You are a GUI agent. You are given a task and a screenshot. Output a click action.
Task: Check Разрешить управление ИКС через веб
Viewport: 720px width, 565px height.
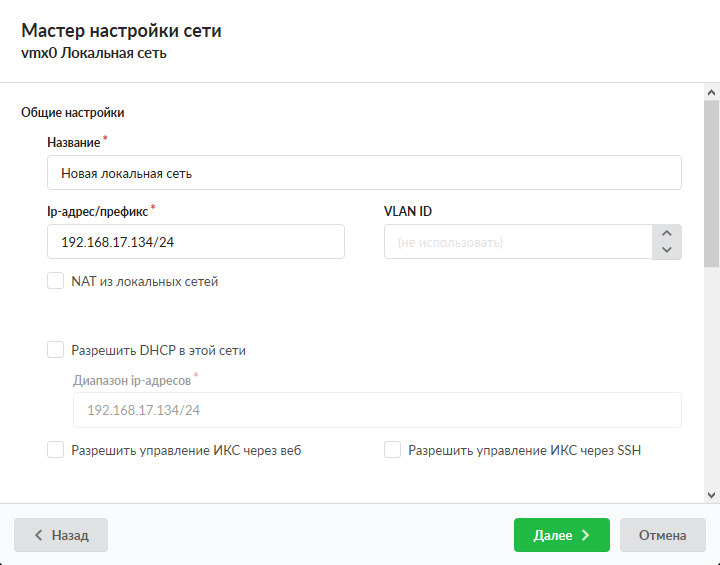[56, 450]
